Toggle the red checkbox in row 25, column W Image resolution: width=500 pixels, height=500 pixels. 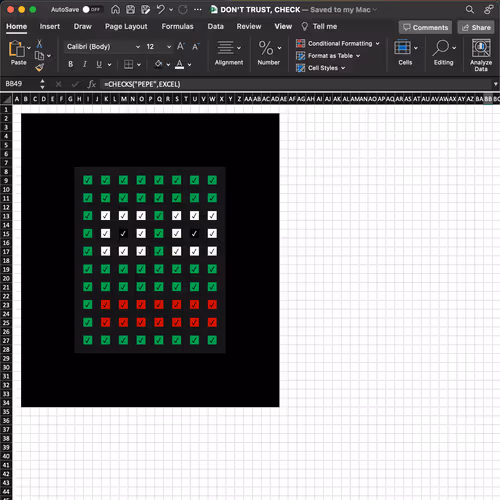point(212,322)
